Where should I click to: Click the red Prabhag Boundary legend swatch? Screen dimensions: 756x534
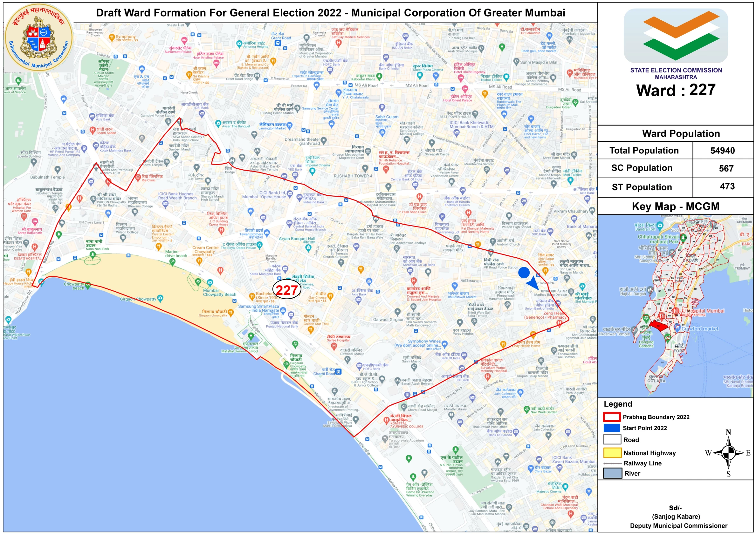tap(612, 417)
